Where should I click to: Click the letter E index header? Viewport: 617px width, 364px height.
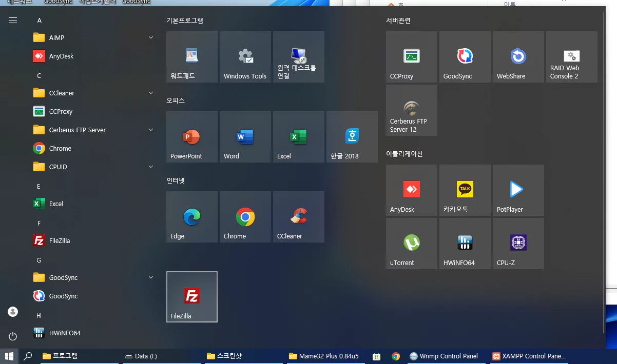(38, 186)
